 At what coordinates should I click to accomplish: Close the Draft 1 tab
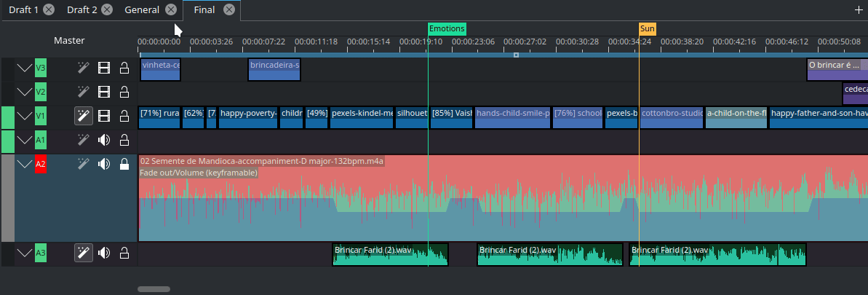click(x=48, y=9)
